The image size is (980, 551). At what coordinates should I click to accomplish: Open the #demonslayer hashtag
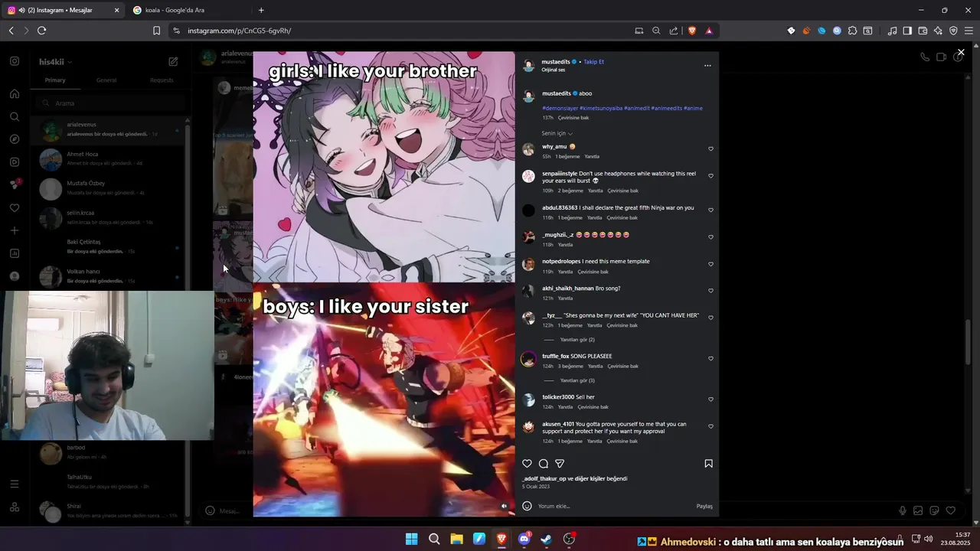[x=560, y=108]
